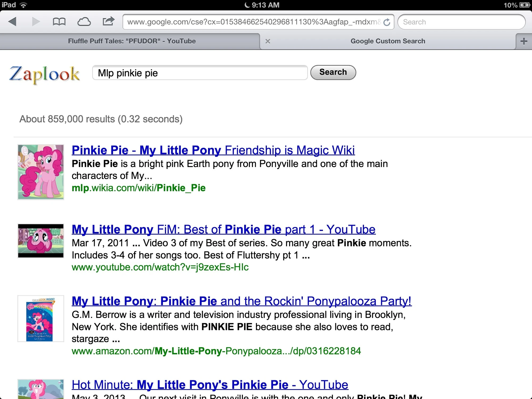
Task: Switch to Fluffle Puff Tales YouTube tab
Action: click(132, 41)
